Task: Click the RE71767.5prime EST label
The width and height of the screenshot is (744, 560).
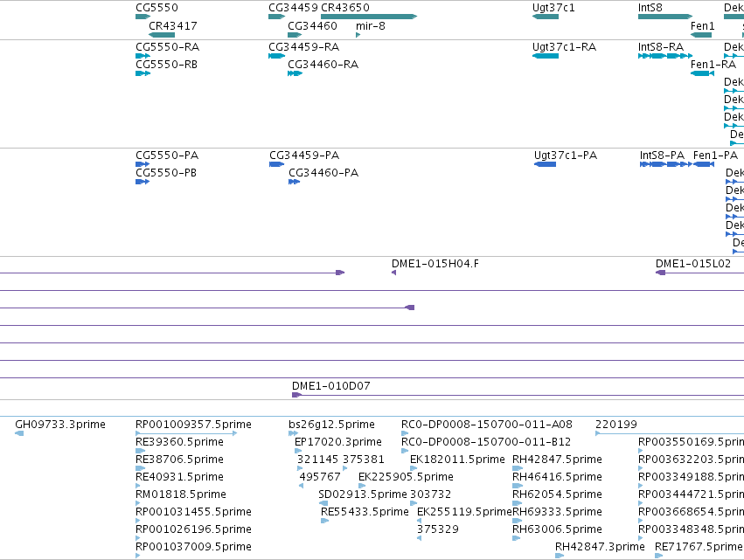Action: point(699,547)
